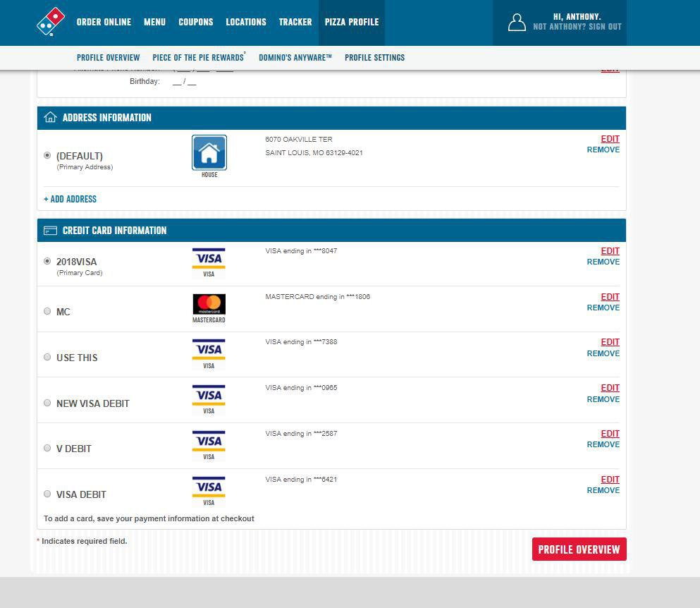The image size is (700, 608).
Task: Click the V DEBIT card name label
Action: [73, 449]
